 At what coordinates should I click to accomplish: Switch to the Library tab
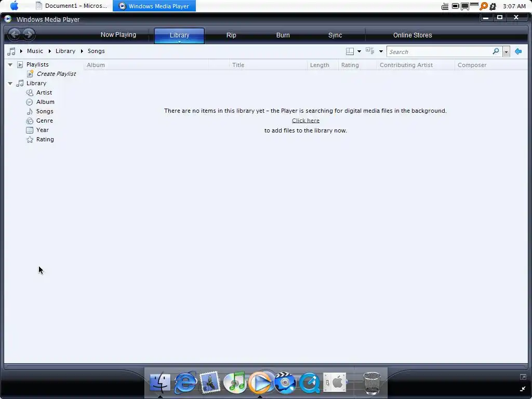click(179, 35)
